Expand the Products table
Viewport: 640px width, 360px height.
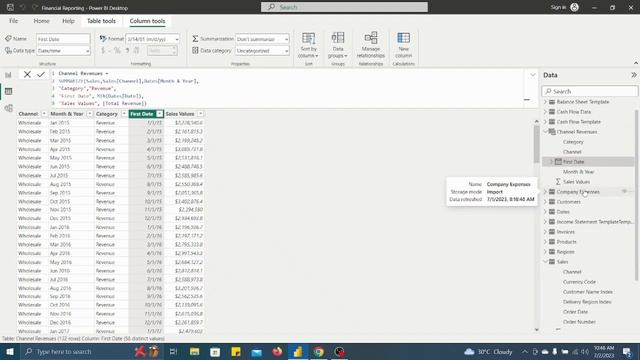tap(545, 242)
